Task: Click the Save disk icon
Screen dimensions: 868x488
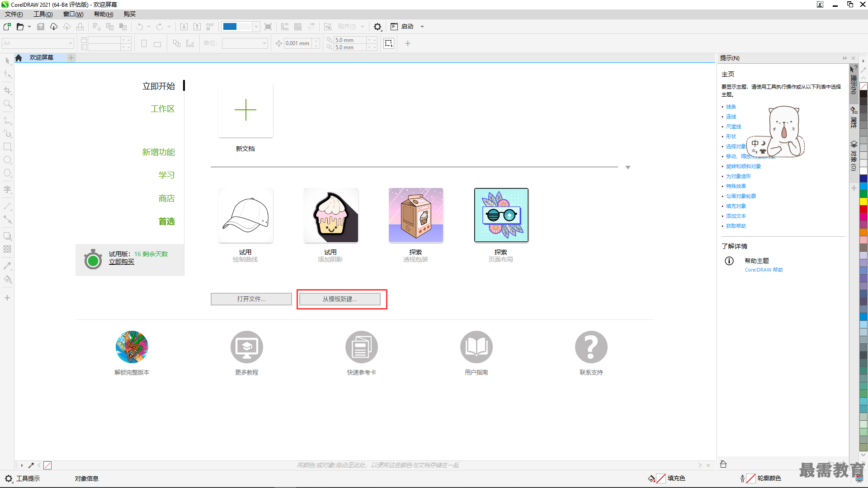Action: [x=41, y=27]
